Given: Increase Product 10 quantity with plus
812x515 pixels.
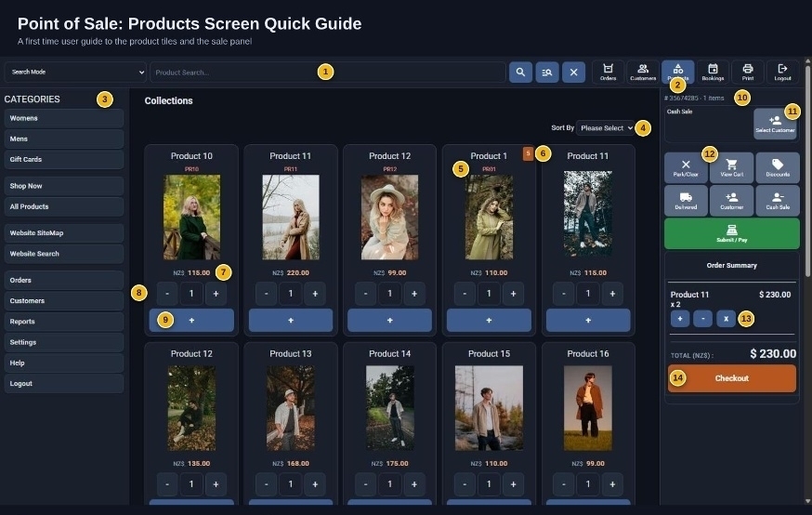Looking at the screenshot, I should click(216, 294).
